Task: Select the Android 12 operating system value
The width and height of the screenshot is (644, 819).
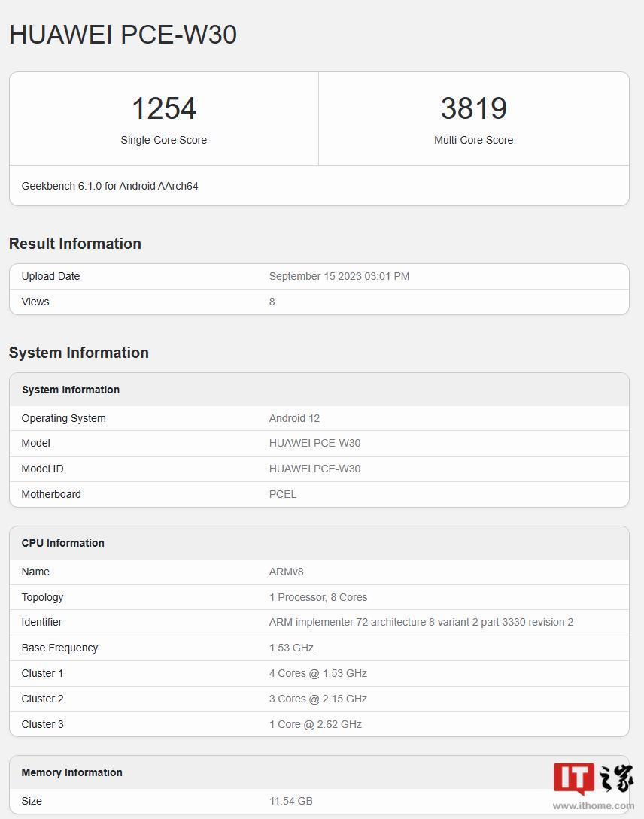Action: coord(294,418)
